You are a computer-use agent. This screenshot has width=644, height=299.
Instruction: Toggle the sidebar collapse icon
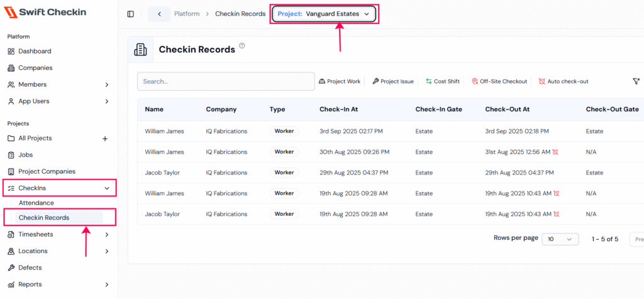click(x=131, y=14)
